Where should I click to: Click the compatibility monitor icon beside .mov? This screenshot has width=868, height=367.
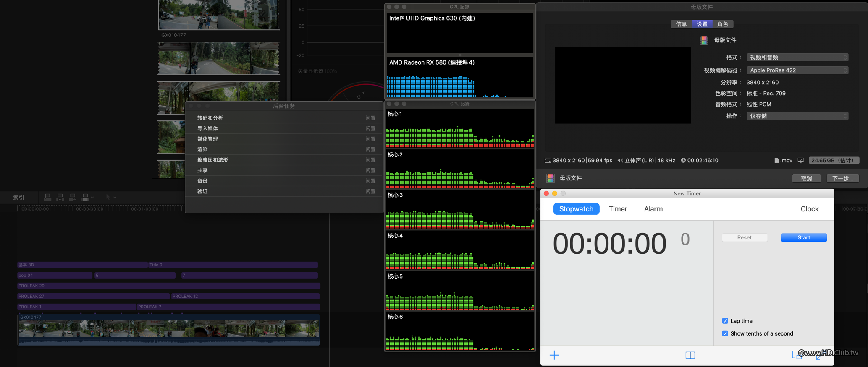[801, 160]
